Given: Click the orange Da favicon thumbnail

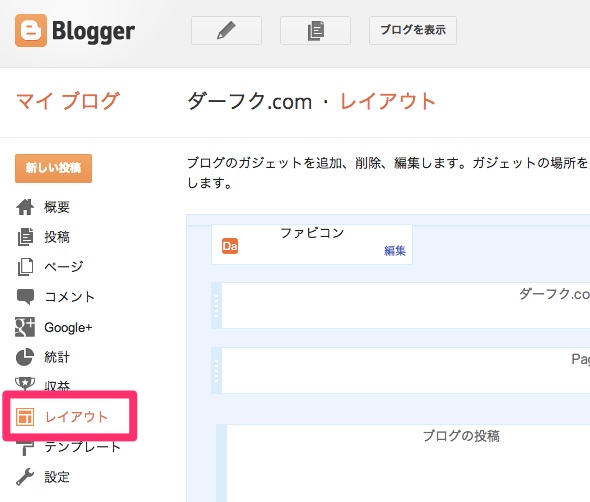Looking at the screenshot, I should (x=230, y=246).
